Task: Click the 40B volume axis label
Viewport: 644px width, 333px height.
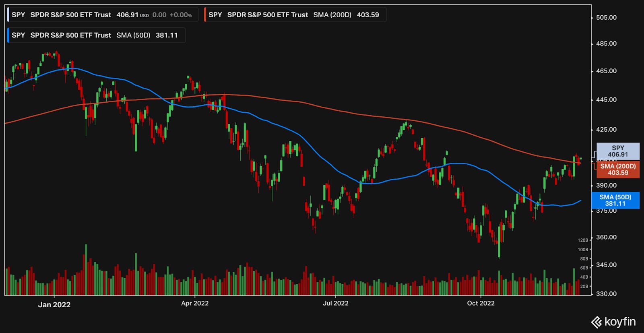Action: click(x=584, y=277)
